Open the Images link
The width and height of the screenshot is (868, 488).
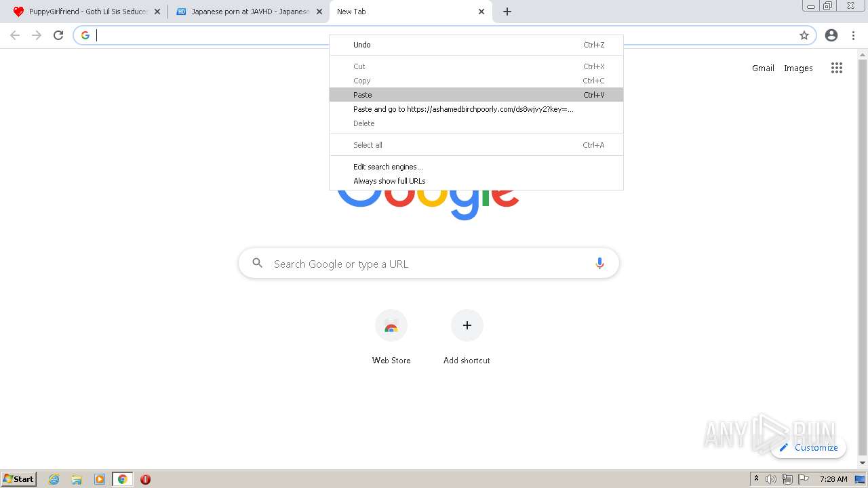point(798,68)
